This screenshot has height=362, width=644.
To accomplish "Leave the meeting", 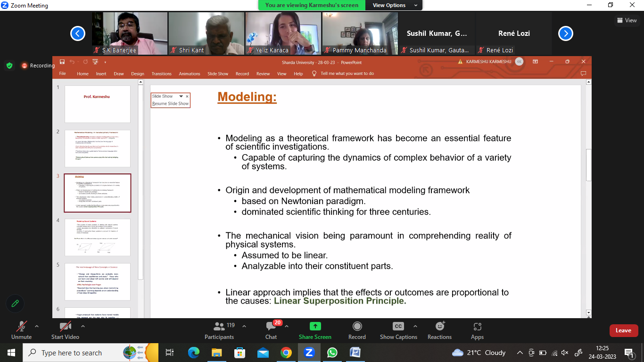I will click(623, 330).
